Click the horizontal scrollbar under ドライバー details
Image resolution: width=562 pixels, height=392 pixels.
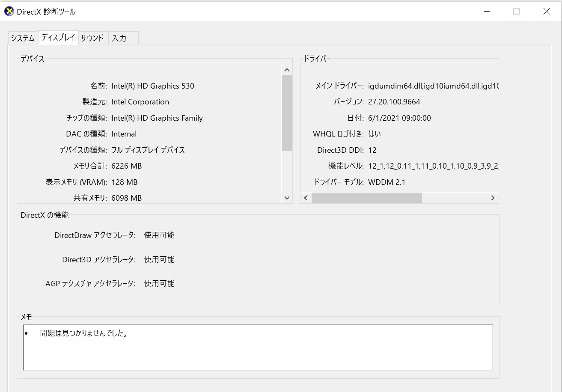pyautogui.click(x=368, y=198)
